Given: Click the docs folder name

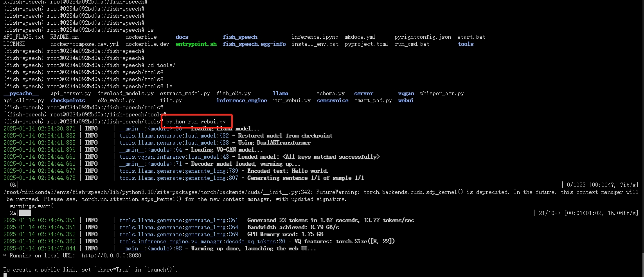Looking at the screenshot, I should [182, 37].
